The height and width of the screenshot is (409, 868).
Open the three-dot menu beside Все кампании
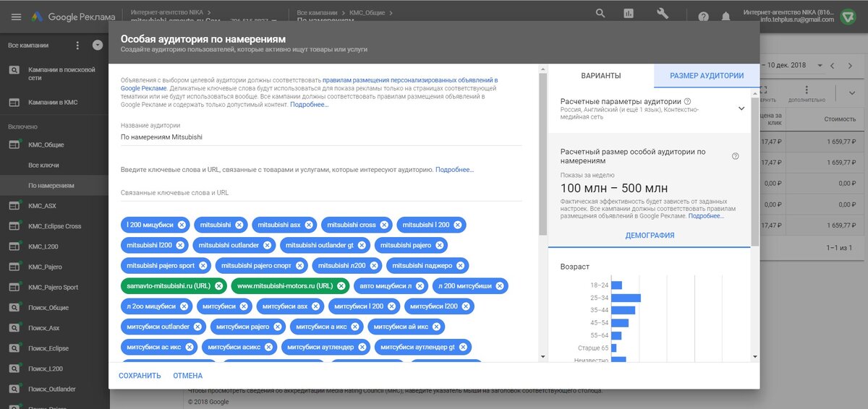[77, 46]
